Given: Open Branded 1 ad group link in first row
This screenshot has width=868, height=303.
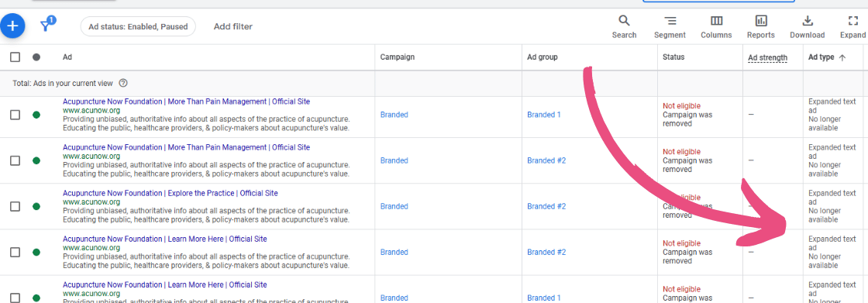Looking at the screenshot, I should (x=543, y=115).
